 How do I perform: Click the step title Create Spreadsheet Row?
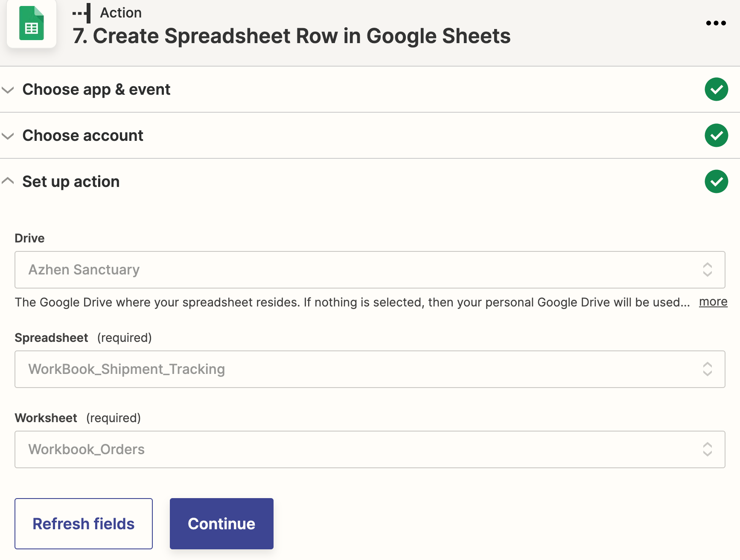tap(291, 36)
